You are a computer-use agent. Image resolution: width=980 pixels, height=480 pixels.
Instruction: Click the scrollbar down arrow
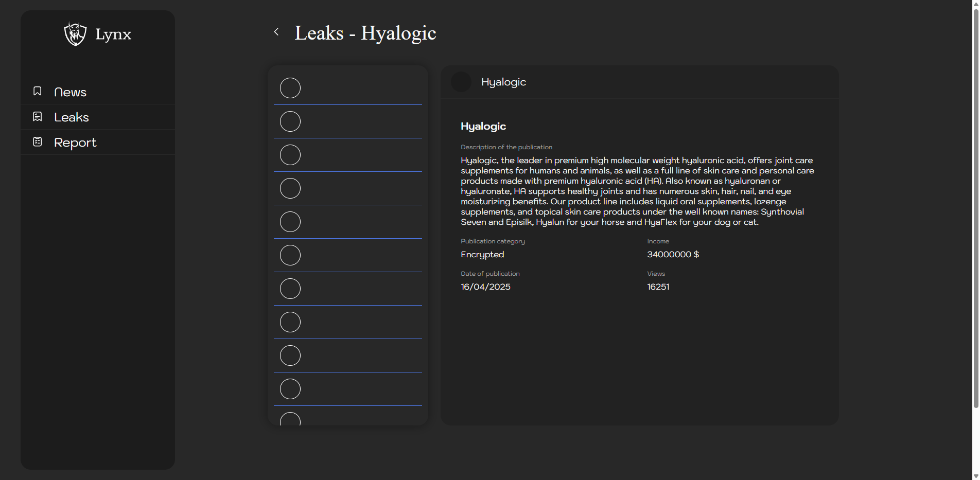975,476
